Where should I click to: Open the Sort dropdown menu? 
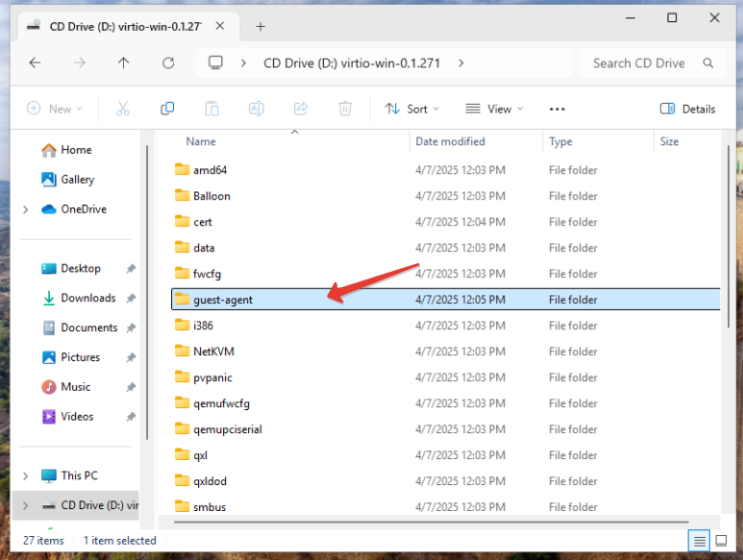(x=411, y=109)
